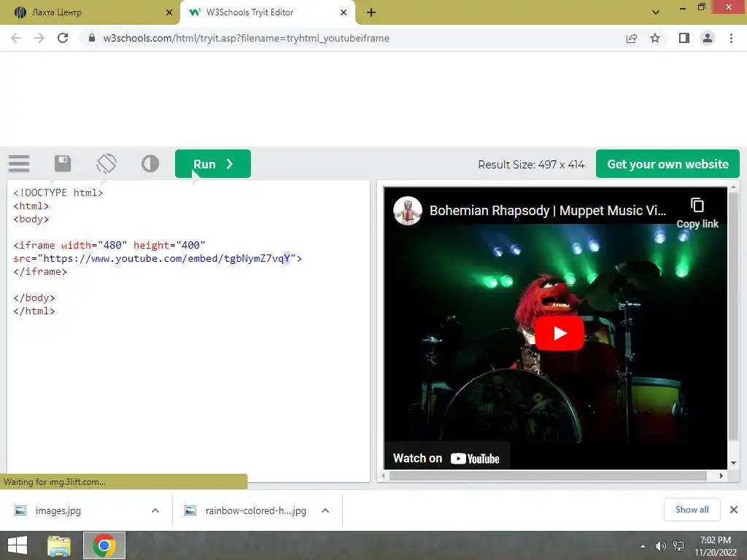Click the scroll right arrow in result pane
The image size is (747, 560).
point(721,475)
